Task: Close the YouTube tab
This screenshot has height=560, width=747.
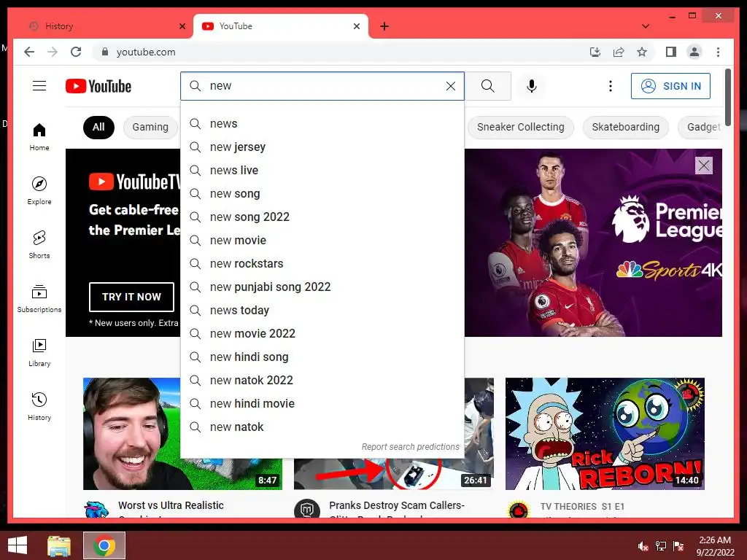Action: (x=356, y=26)
